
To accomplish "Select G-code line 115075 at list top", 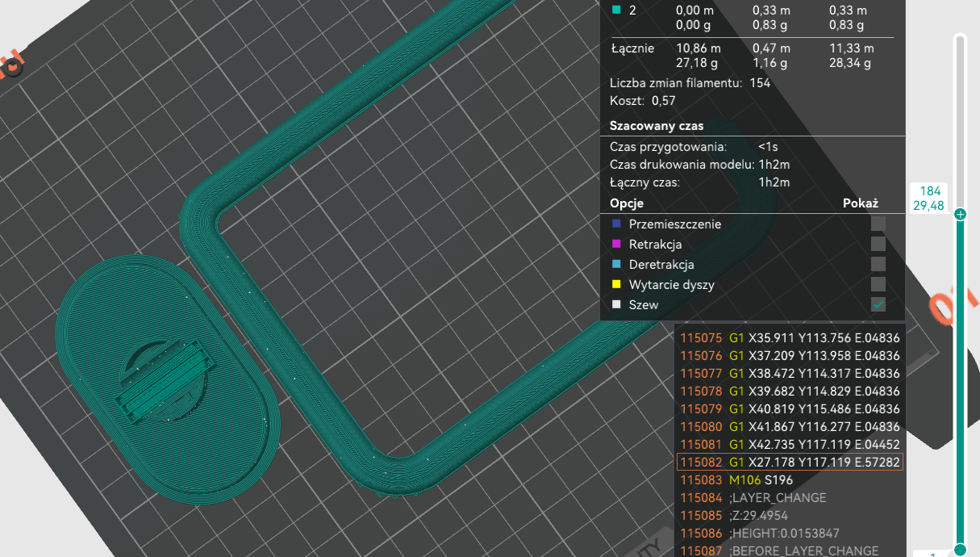I will tap(789, 338).
